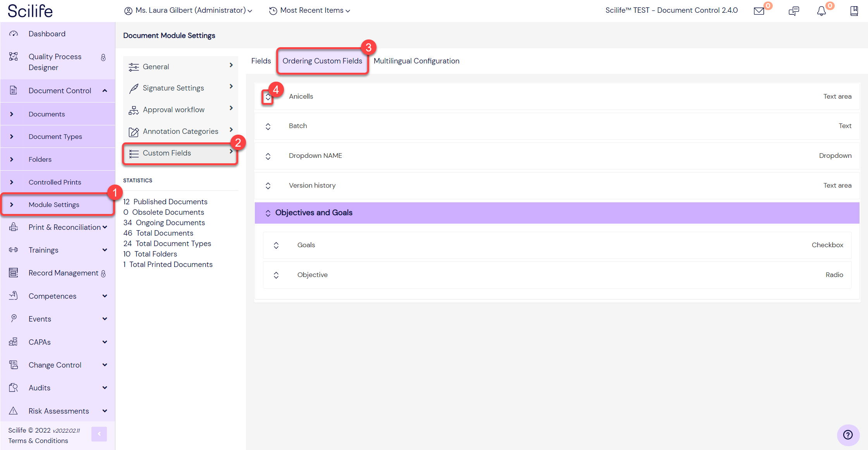Click the Signature Settings pen icon
Image resolution: width=868 pixels, height=450 pixels.
(134, 88)
